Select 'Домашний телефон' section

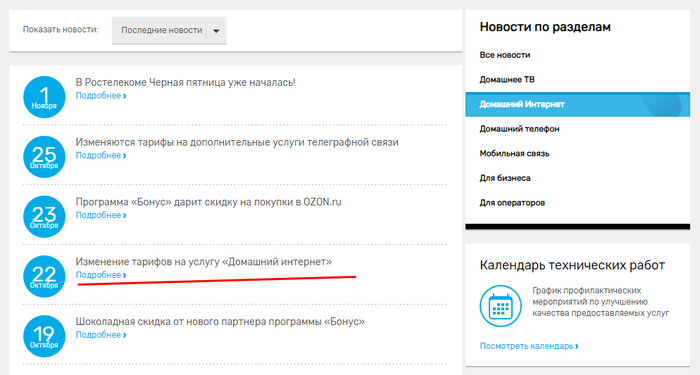pyautogui.click(x=519, y=129)
